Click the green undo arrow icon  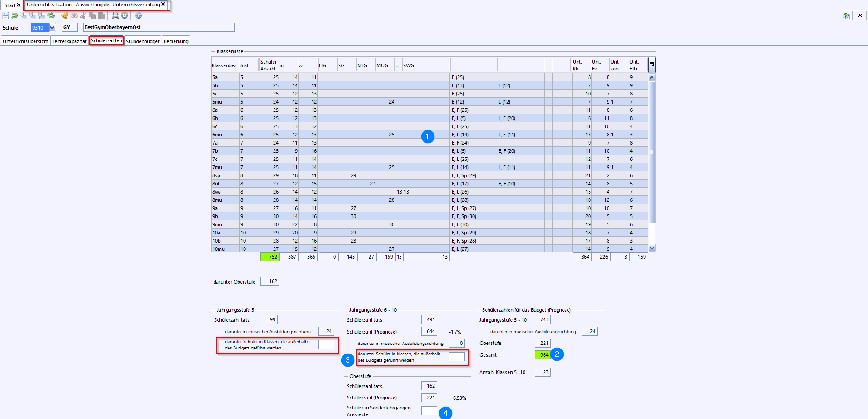(x=15, y=15)
